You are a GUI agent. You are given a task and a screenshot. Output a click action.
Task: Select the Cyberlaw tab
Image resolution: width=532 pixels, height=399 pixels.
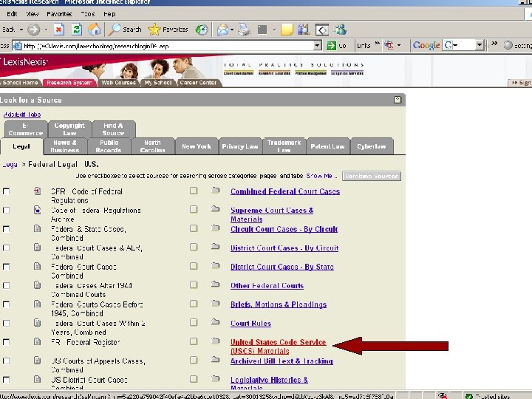tap(372, 146)
